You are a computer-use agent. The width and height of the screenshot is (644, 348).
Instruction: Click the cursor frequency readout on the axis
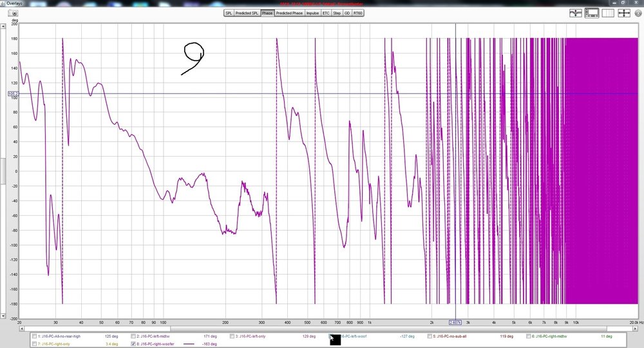coord(455,322)
